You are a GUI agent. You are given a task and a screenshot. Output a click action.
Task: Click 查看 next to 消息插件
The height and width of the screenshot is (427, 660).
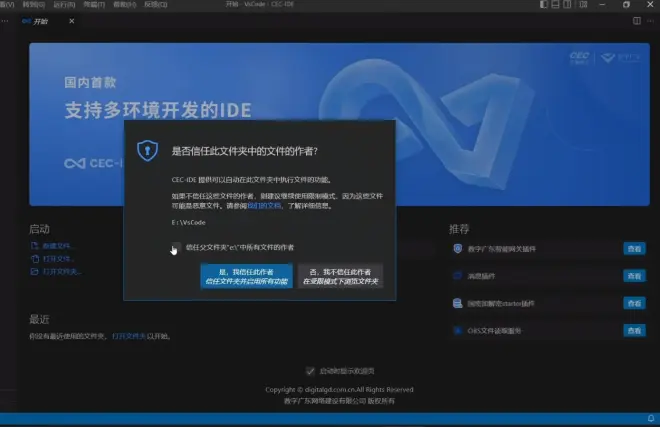[634, 276]
